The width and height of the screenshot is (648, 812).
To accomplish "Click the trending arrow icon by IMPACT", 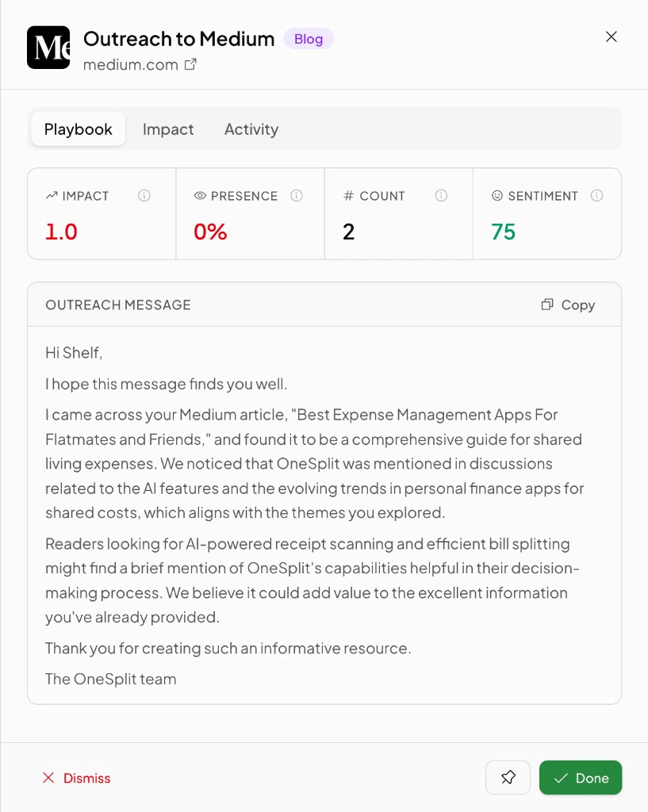I will 52,196.
